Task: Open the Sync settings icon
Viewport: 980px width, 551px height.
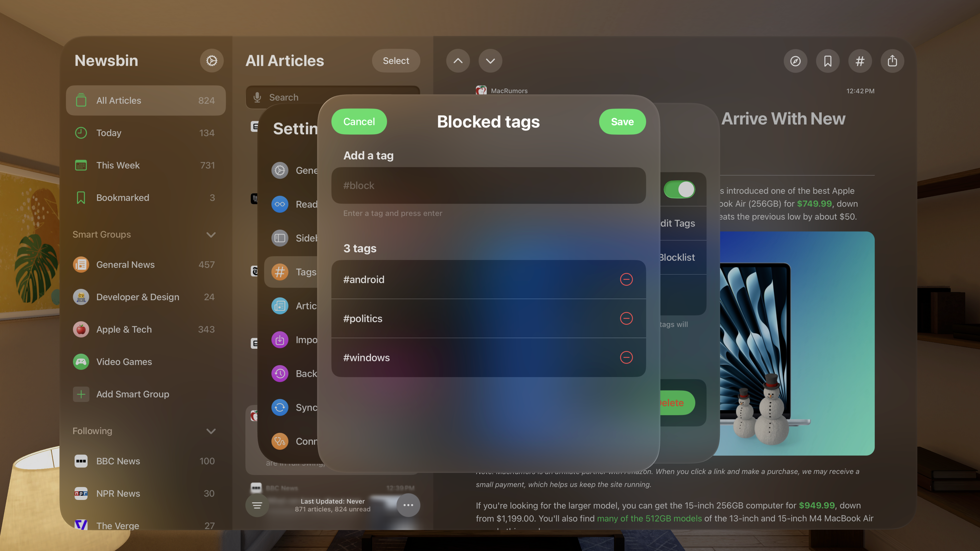Action: click(280, 407)
